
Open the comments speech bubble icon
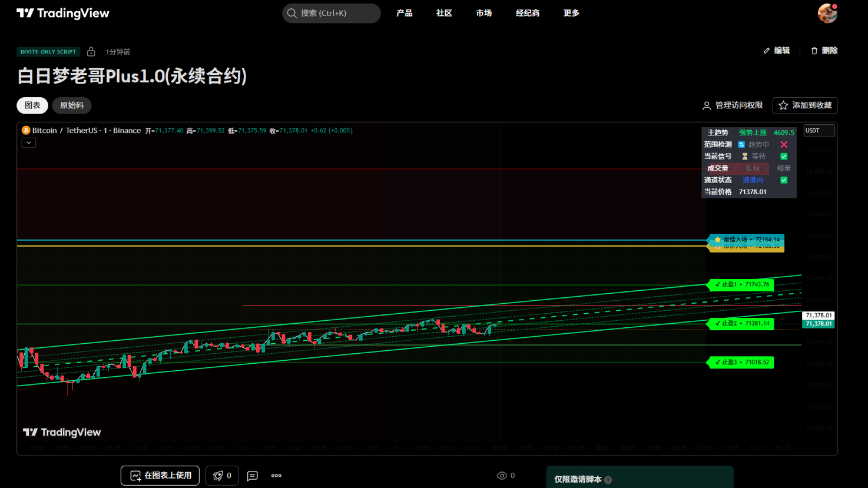253,476
